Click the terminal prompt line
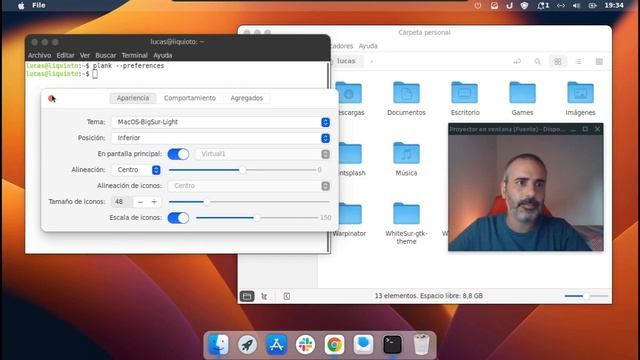640x360 pixels. (x=61, y=74)
